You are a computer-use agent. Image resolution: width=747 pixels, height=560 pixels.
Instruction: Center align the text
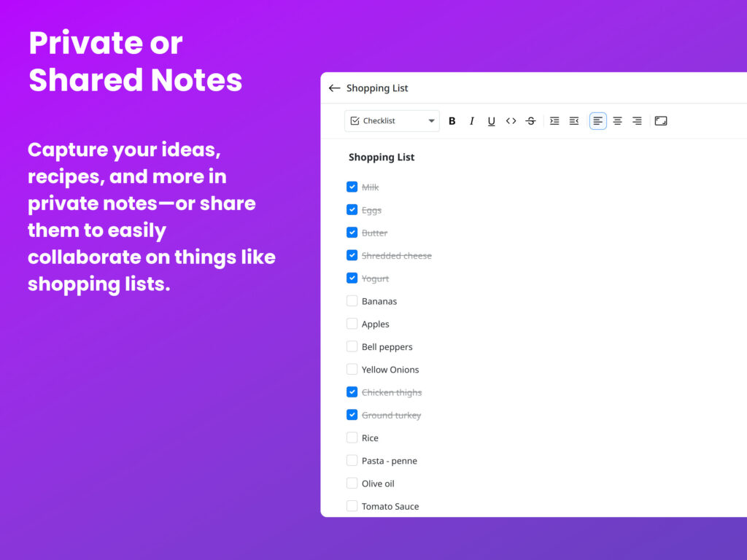617,121
